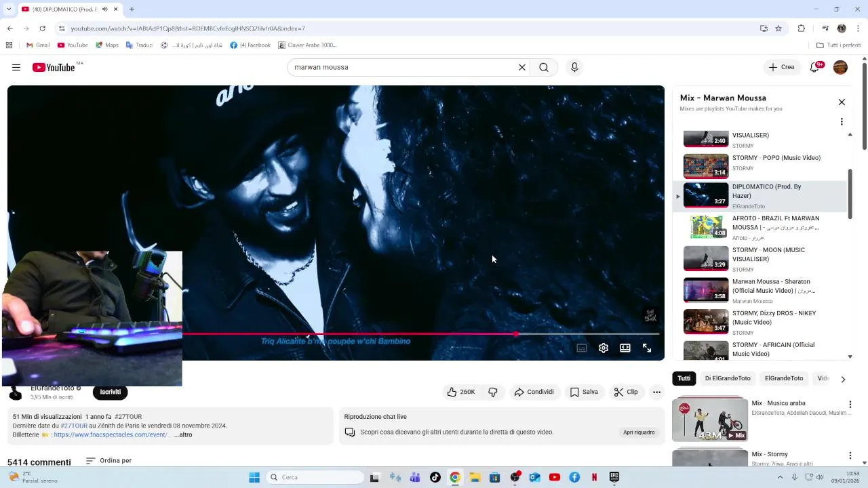Image resolution: width=868 pixels, height=488 pixels.
Task: Open File Explorer from the taskbar
Action: pyautogui.click(x=475, y=477)
